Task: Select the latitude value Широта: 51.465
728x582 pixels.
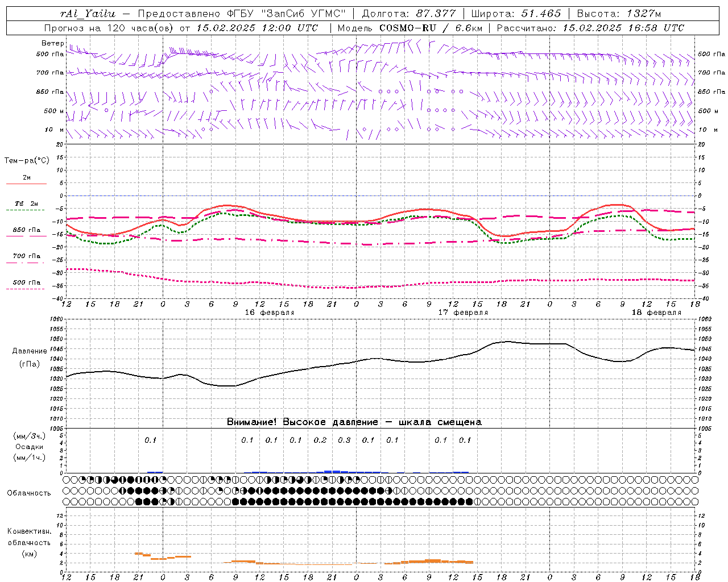Action: point(517,14)
